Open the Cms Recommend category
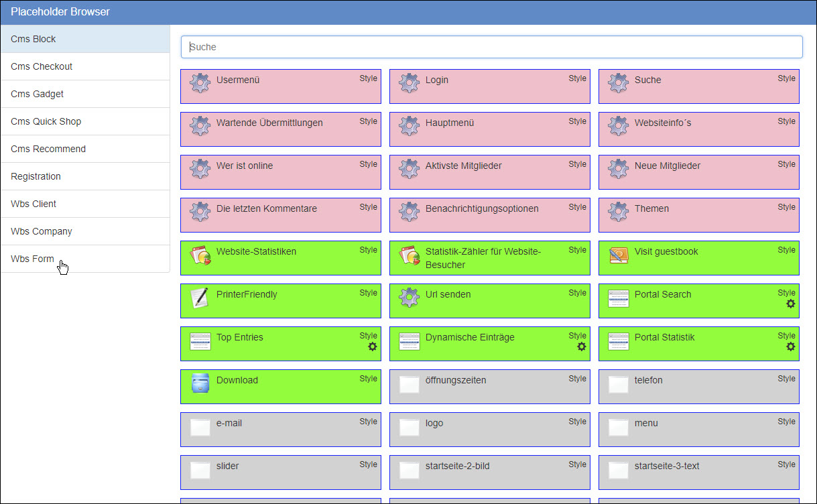The image size is (817, 504). tap(85, 149)
